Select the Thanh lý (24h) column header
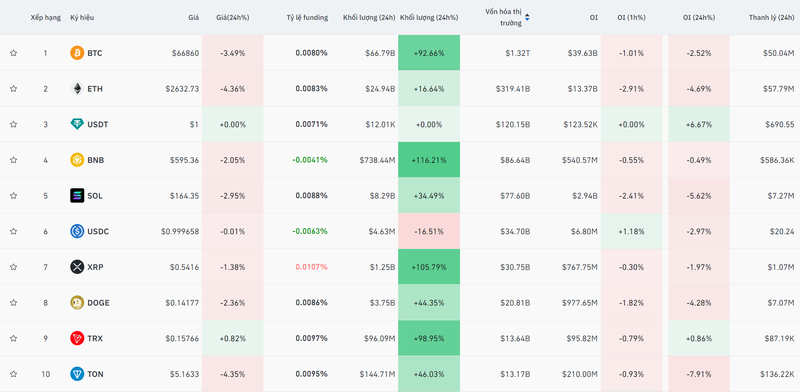The height and width of the screenshot is (392, 800). click(x=771, y=17)
